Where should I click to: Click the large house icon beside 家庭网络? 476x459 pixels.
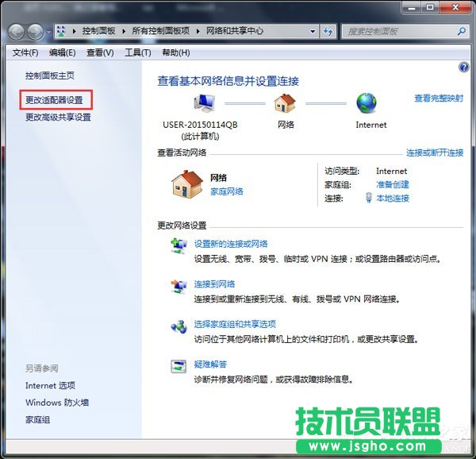pos(187,184)
